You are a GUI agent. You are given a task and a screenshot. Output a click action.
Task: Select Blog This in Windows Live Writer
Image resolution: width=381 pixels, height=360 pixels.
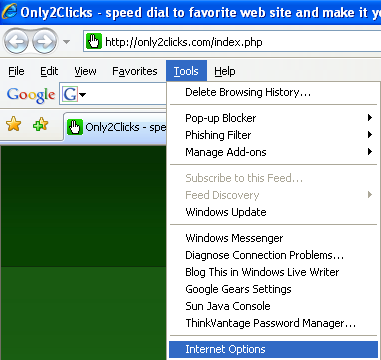pos(273,272)
